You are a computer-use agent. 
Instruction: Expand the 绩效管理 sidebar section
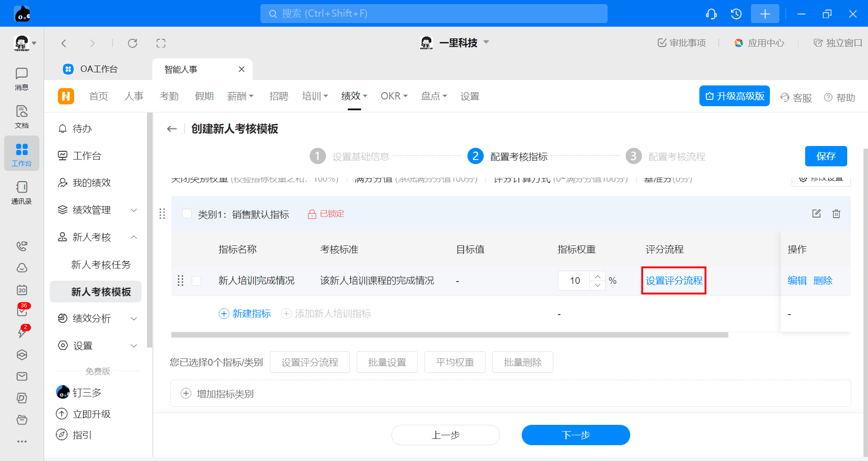coord(134,210)
